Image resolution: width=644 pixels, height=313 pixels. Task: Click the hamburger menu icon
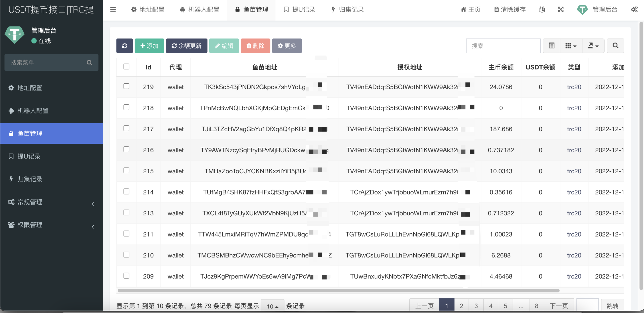[x=113, y=10]
